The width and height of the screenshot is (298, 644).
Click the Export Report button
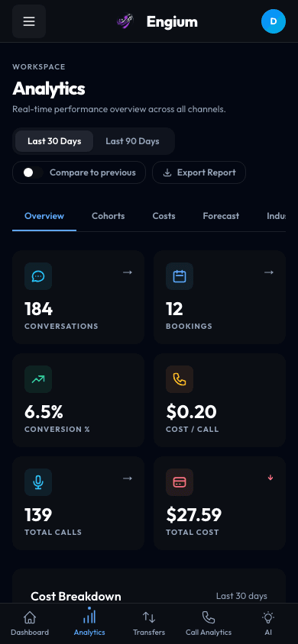point(199,172)
